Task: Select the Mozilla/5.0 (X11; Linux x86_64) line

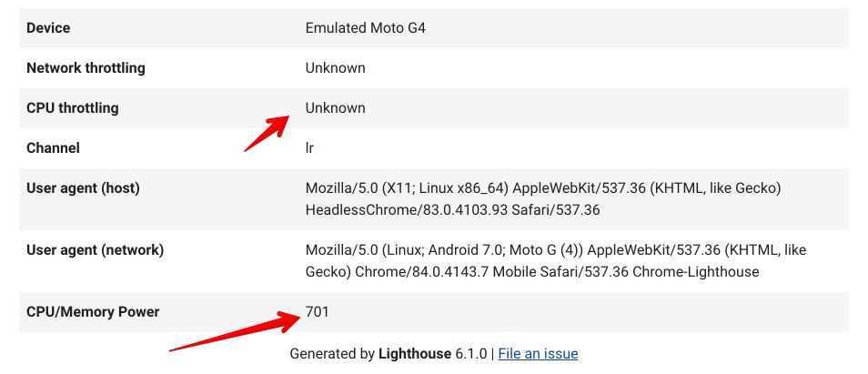Action: [543, 188]
